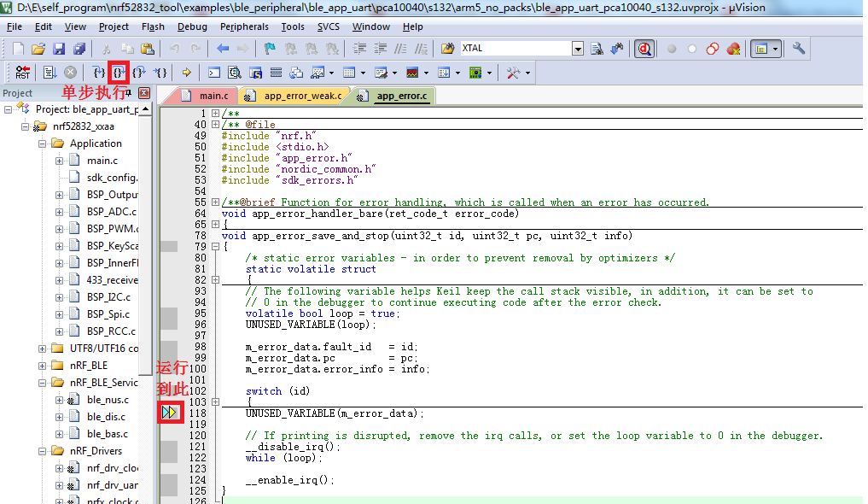Open the Peripherals menu
The height and width of the screenshot is (504, 868).
point(244,26)
